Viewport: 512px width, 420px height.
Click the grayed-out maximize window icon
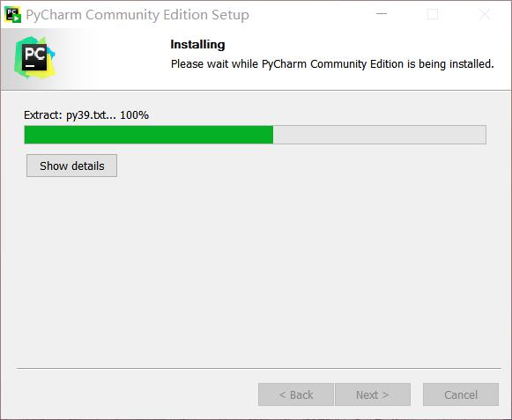pos(433,14)
